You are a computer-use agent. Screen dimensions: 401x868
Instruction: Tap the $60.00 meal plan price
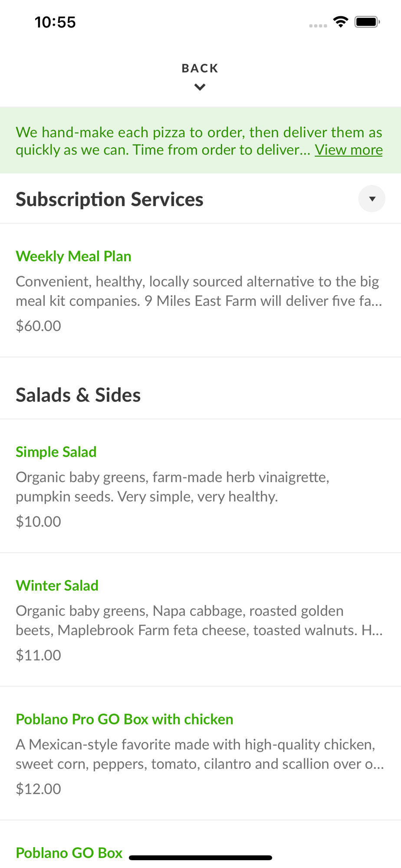38,325
